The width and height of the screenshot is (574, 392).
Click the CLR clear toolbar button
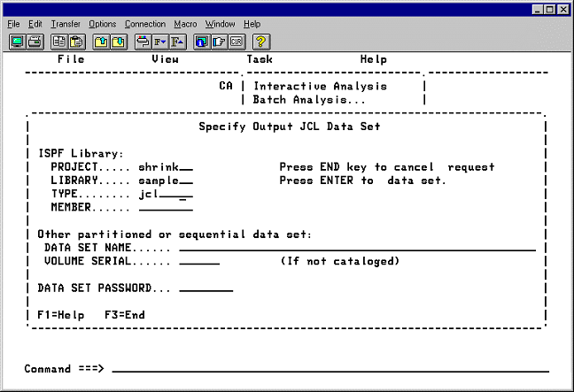[x=236, y=41]
